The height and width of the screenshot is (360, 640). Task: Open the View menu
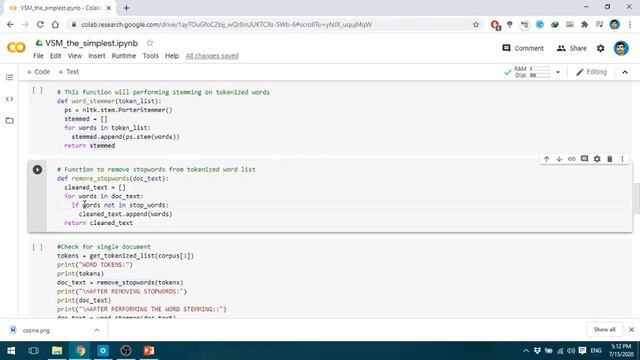[75, 56]
